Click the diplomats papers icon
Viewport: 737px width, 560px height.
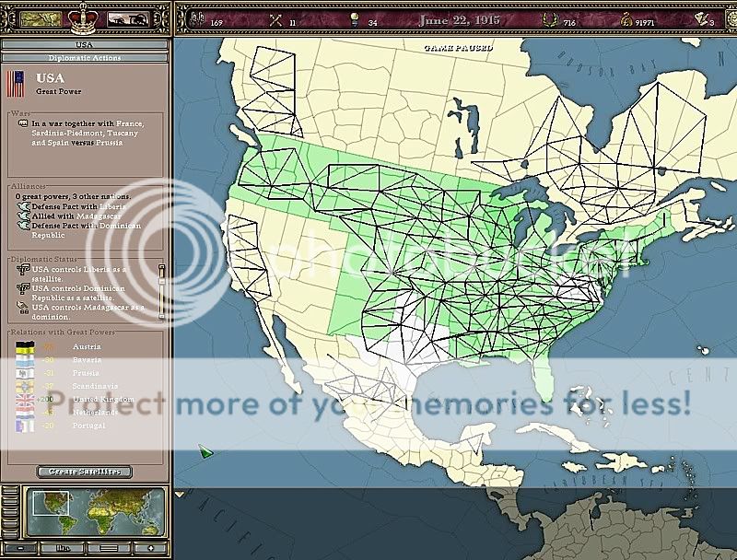point(701,19)
